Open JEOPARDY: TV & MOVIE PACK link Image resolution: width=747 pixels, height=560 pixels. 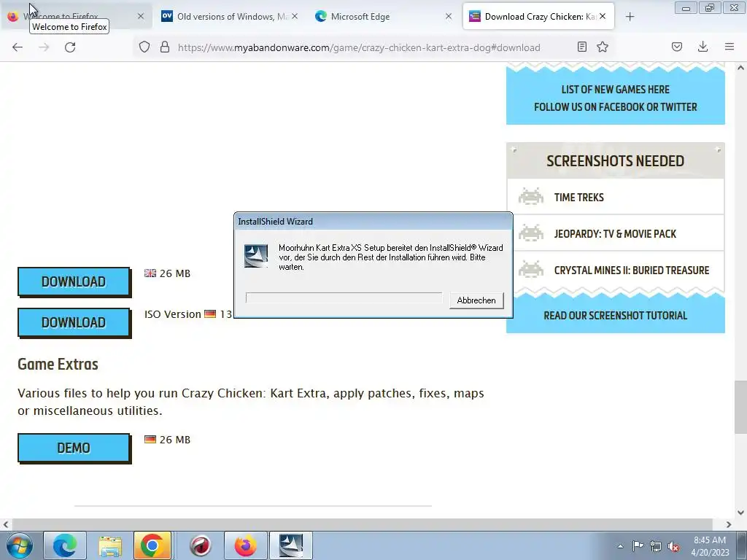[615, 234]
